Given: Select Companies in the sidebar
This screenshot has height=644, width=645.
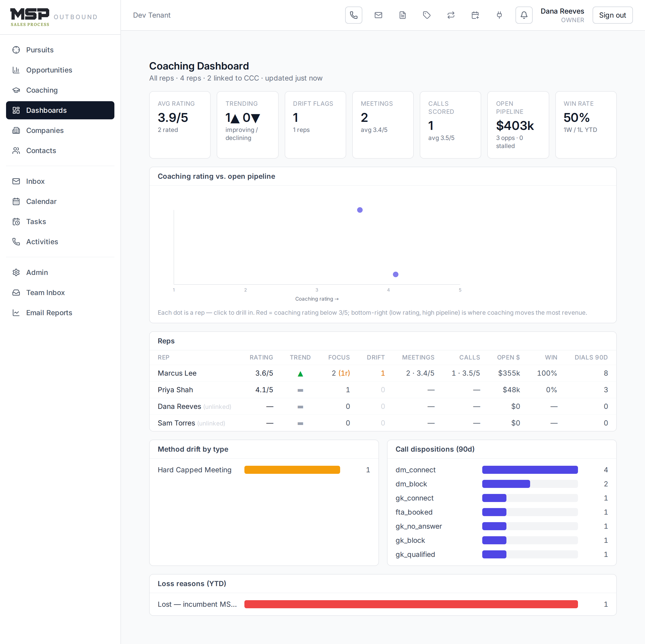Looking at the screenshot, I should coord(60,130).
